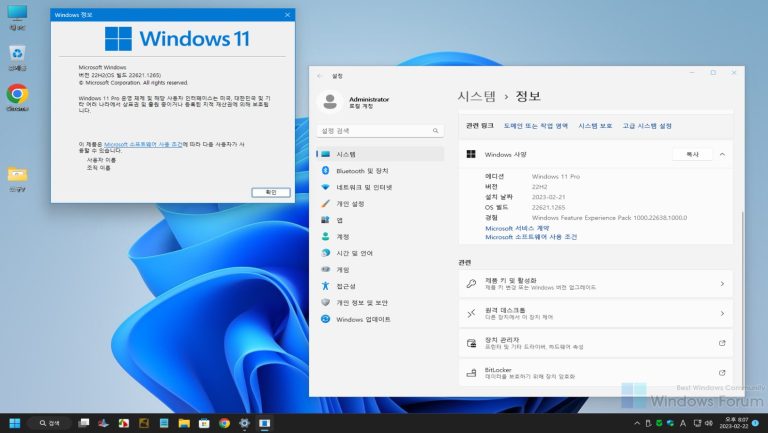This screenshot has width=768, height=433.
Task: Open Chrome from the taskbar
Action: pyautogui.click(x=224, y=423)
